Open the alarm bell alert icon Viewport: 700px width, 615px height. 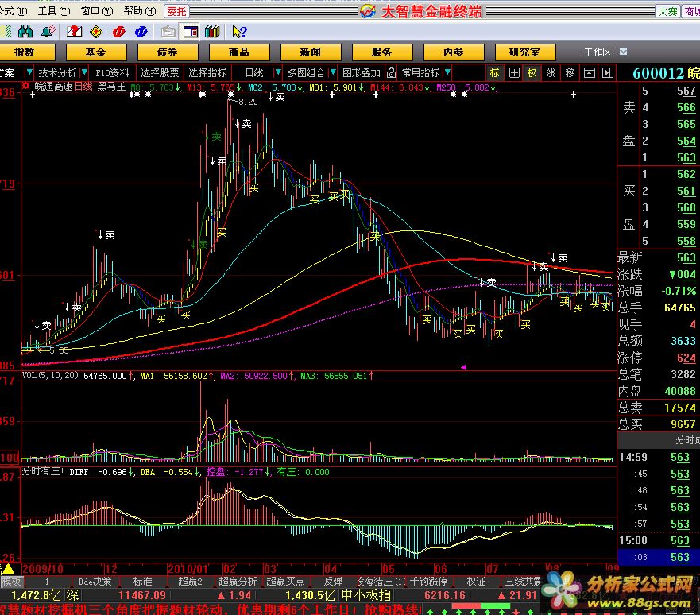[x=48, y=31]
